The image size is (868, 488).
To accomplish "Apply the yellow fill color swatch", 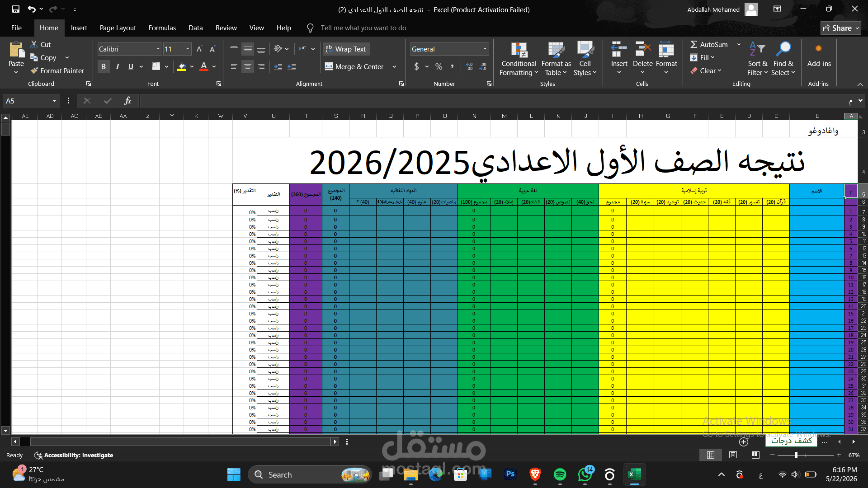I will click(x=182, y=66).
